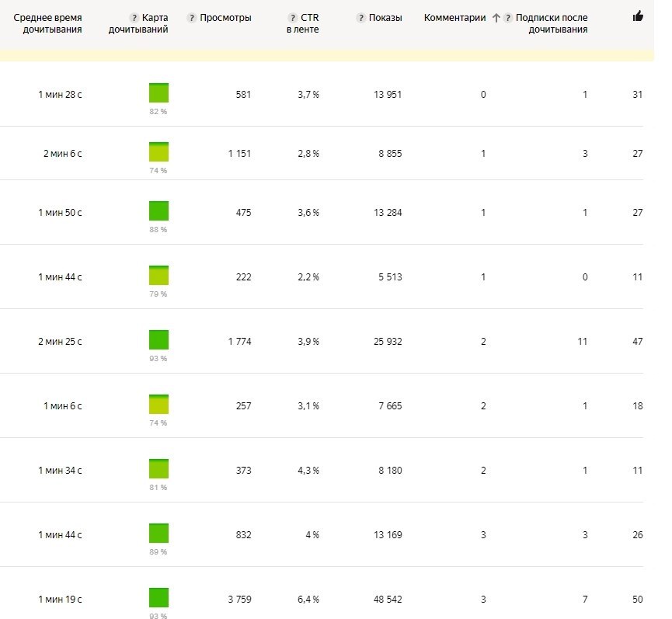Click the views value 257
This screenshot has width=672, height=619.
[x=243, y=406]
